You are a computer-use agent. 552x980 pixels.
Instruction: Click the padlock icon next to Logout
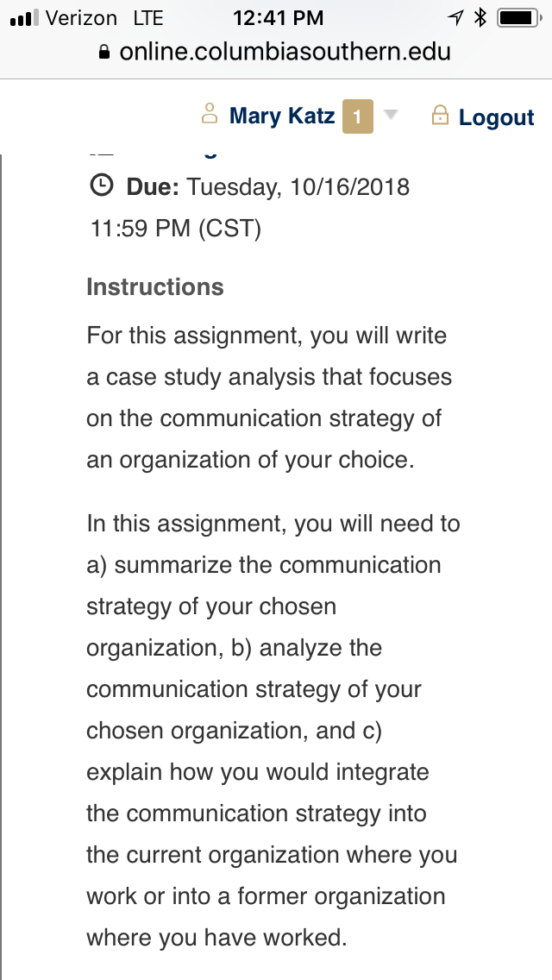tap(440, 115)
